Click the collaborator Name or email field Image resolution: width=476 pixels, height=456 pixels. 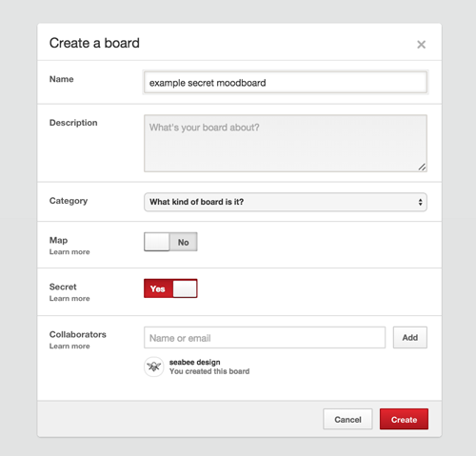pos(265,338)
